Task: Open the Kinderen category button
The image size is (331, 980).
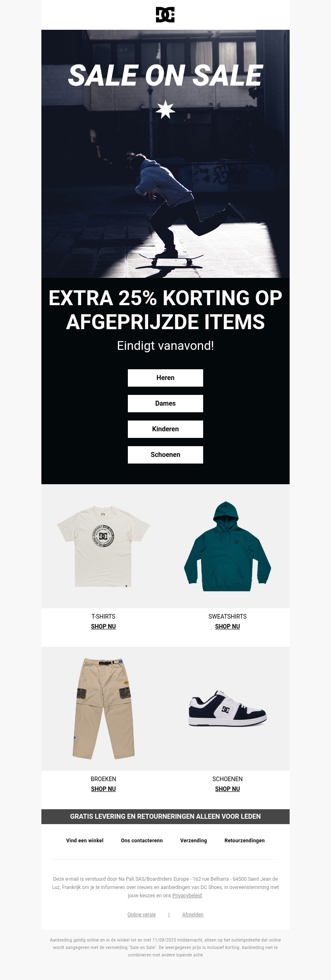Action: 165,429
